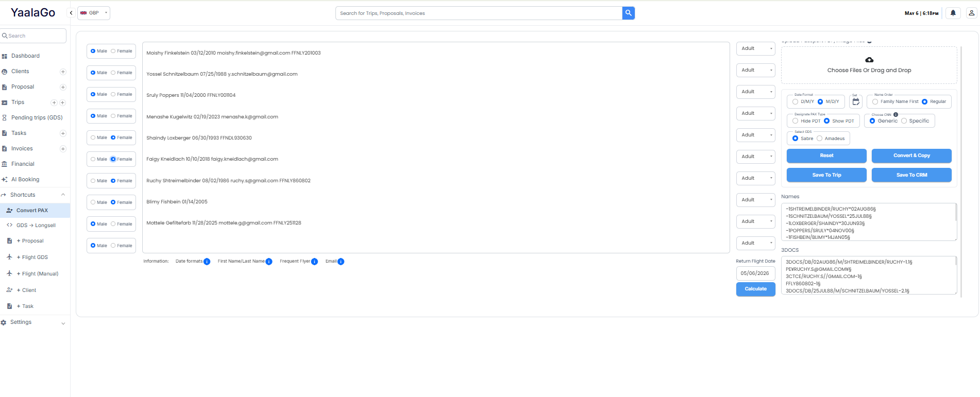Click the top trips and proposals search field
This screenshot has height=397, width=980.
[x=479, y=13]
